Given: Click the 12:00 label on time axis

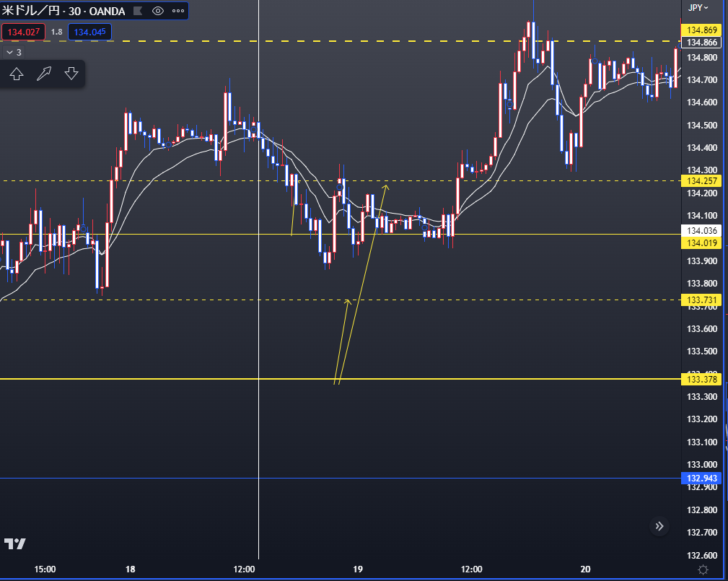Looking at the screenshot, I should [x=245, y=569].
